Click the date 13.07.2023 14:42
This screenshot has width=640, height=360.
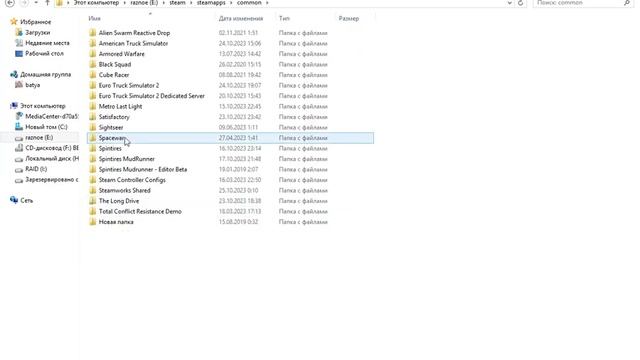[x=240, y=54]
